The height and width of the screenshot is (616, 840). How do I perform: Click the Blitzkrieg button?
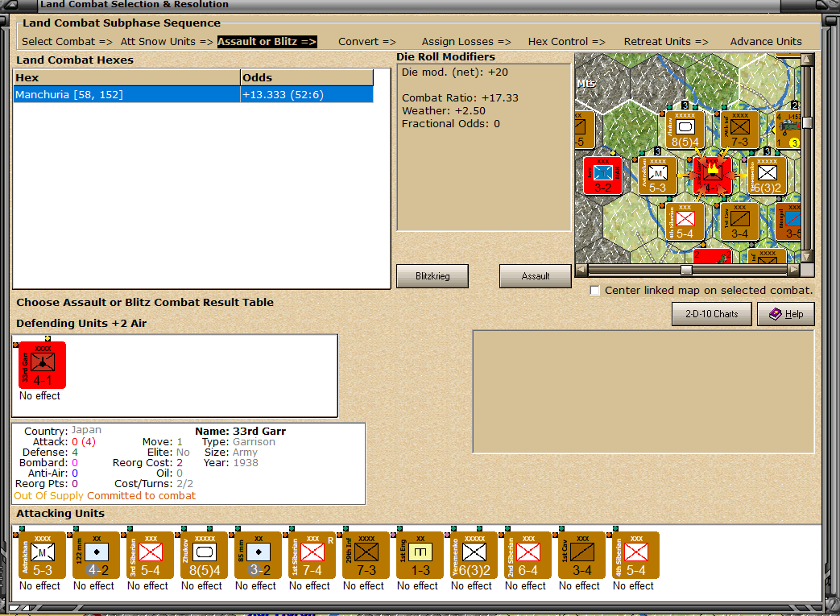tap(432, 276)
